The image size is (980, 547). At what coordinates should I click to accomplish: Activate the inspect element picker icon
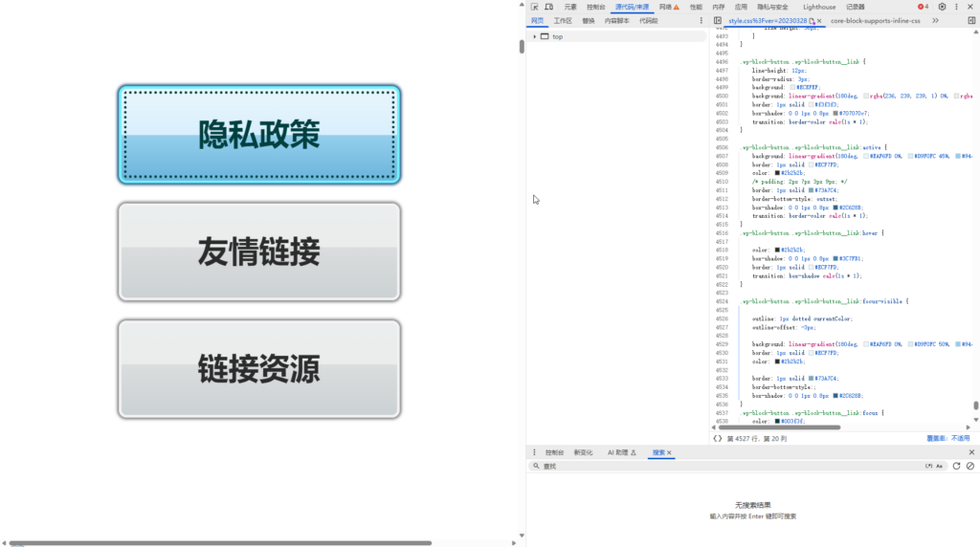click(534, 7)
